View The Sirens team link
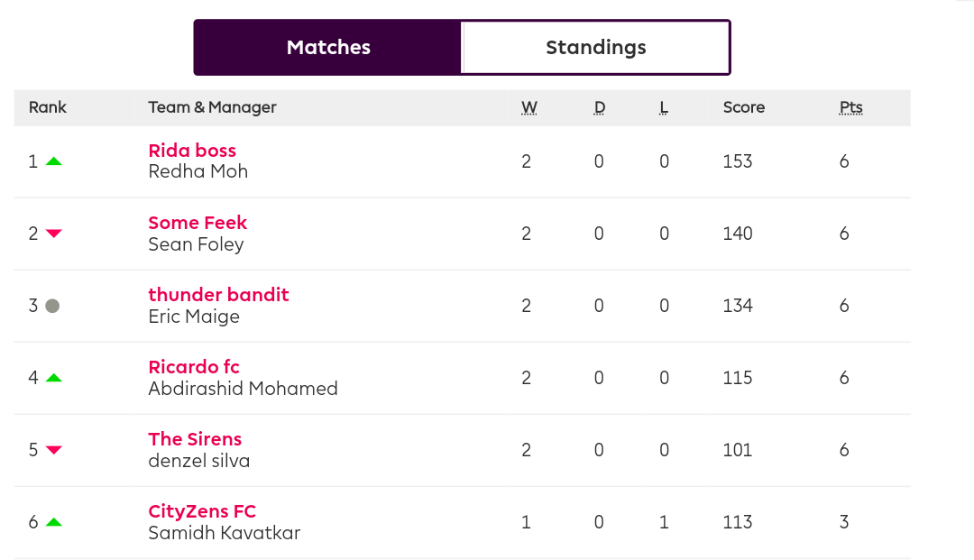Viewport: 974px width, 560px height. [195, 439]
